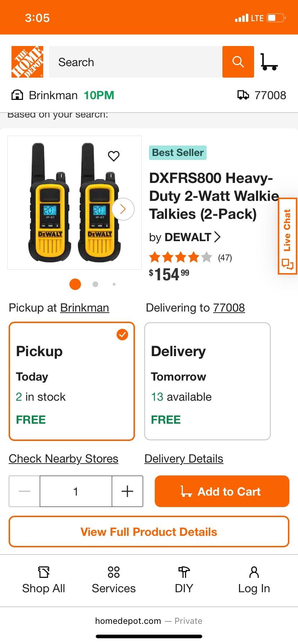Viewport: 298px width, 644px height.
Task: Add product to wishlist via heart icon
Action: [x=114, y=156]
